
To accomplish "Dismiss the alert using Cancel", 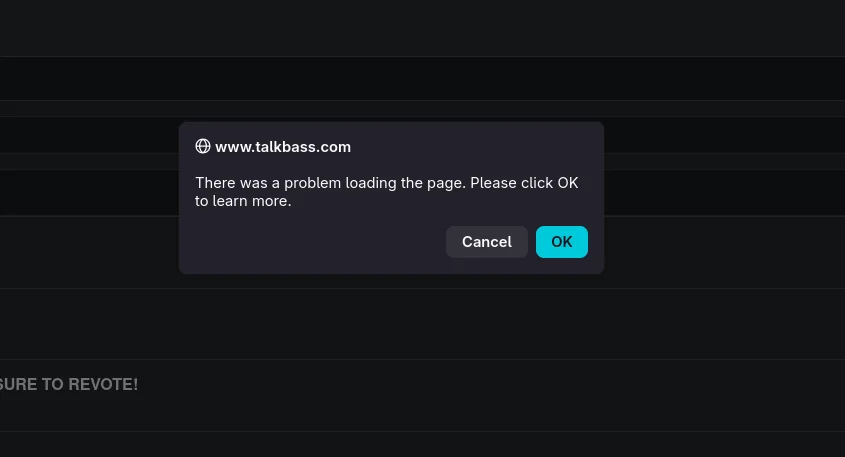I will [x=487, y=241].
